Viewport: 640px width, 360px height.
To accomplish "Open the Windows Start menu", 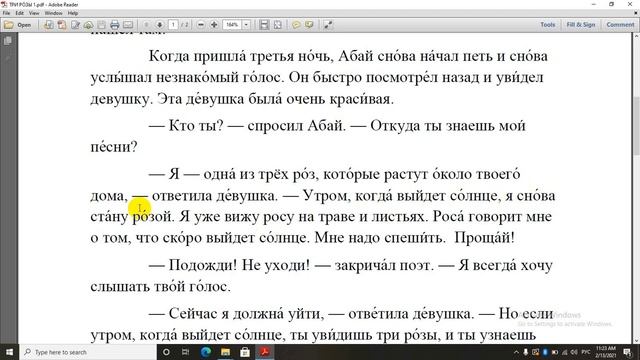I will pos(9,352).
